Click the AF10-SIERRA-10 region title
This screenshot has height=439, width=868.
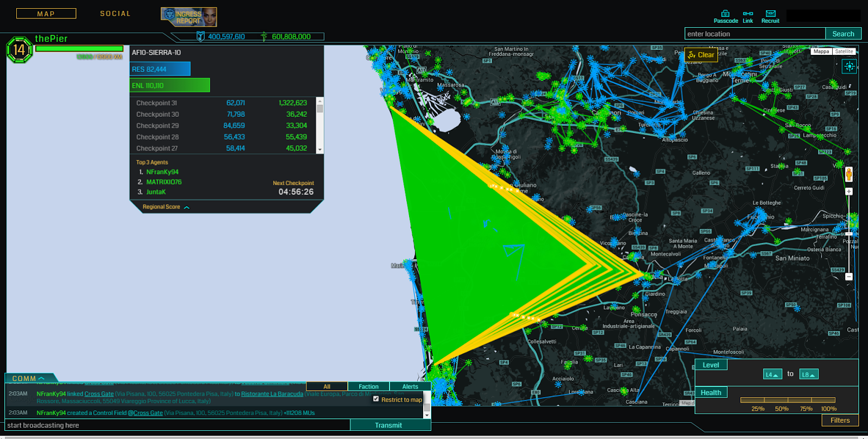pyautogui.click(x=156, y=53)
